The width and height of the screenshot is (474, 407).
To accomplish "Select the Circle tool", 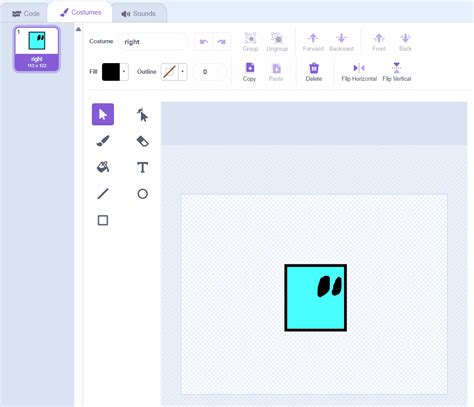I will click(x=142, y=194).
